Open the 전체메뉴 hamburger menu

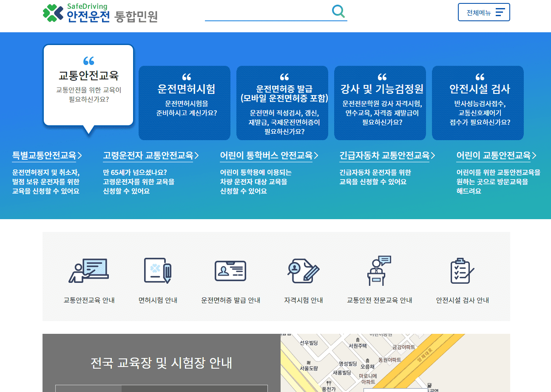point(484,12)
